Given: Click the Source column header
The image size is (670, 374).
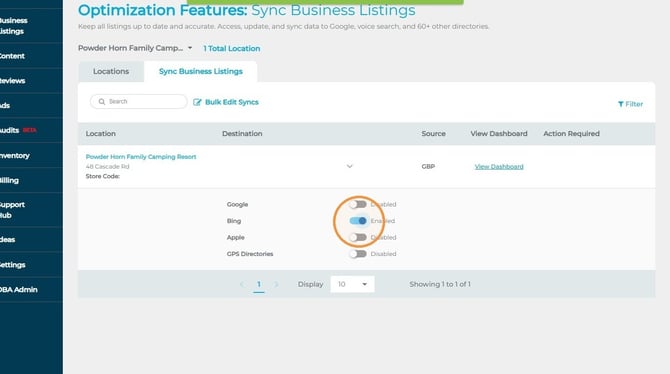Looking at the screenshot, I should pos(433,134).
